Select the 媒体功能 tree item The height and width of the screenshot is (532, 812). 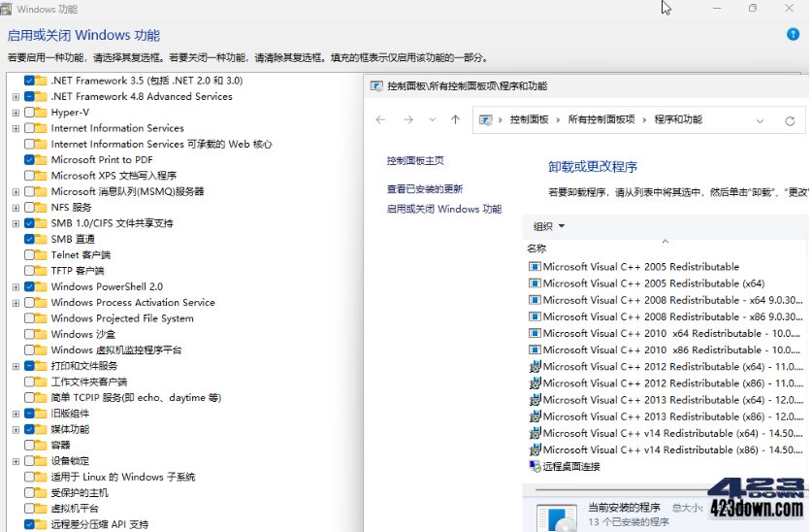tap(70, 429)
